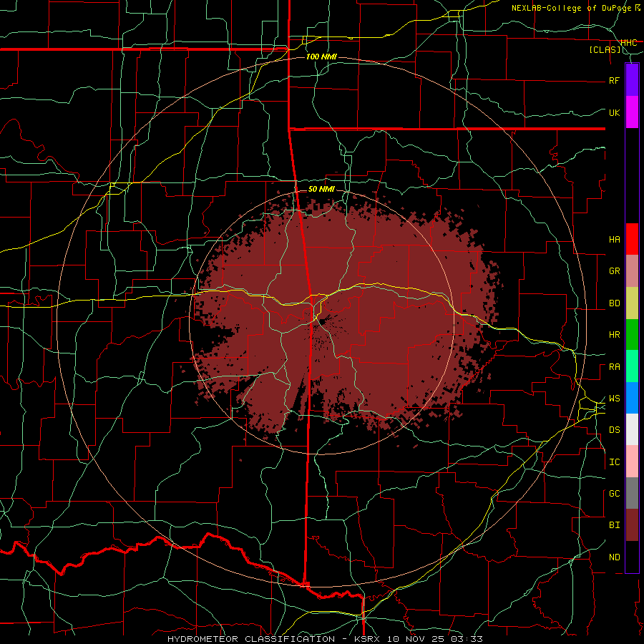Screen dimensions: 644x644
Task: Click the 'ND' legend label
Action: coord(615,557)
